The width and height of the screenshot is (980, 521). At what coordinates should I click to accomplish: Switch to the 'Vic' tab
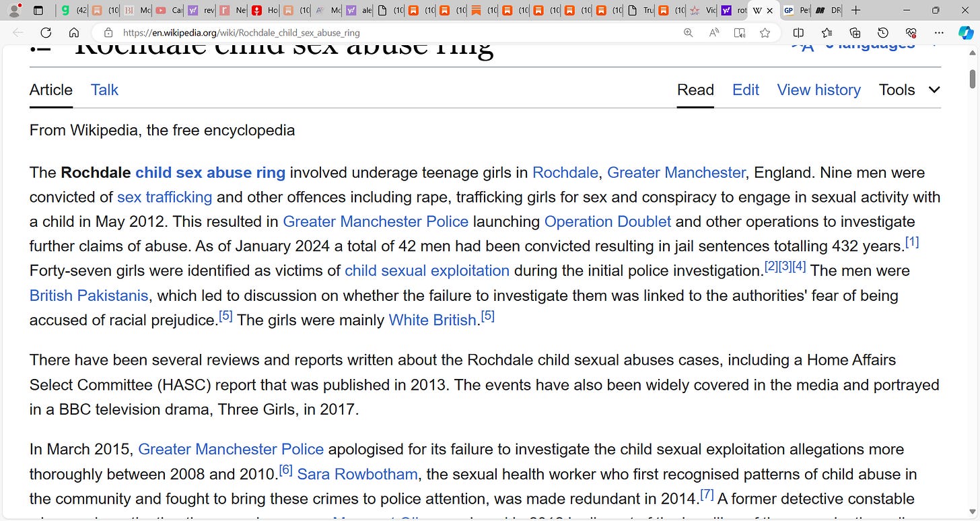pyautogui.click(x=703, y=10)
